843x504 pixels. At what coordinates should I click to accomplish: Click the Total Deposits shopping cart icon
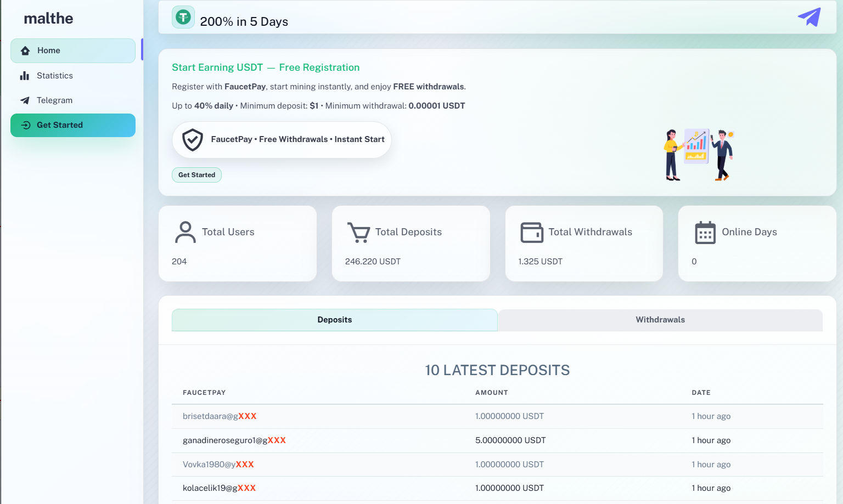358,232
